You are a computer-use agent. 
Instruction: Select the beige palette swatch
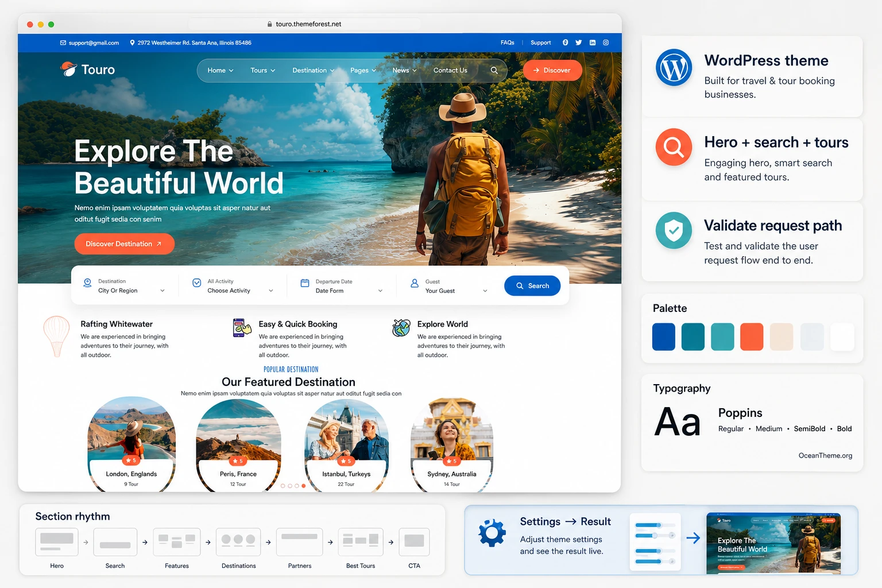782,336
